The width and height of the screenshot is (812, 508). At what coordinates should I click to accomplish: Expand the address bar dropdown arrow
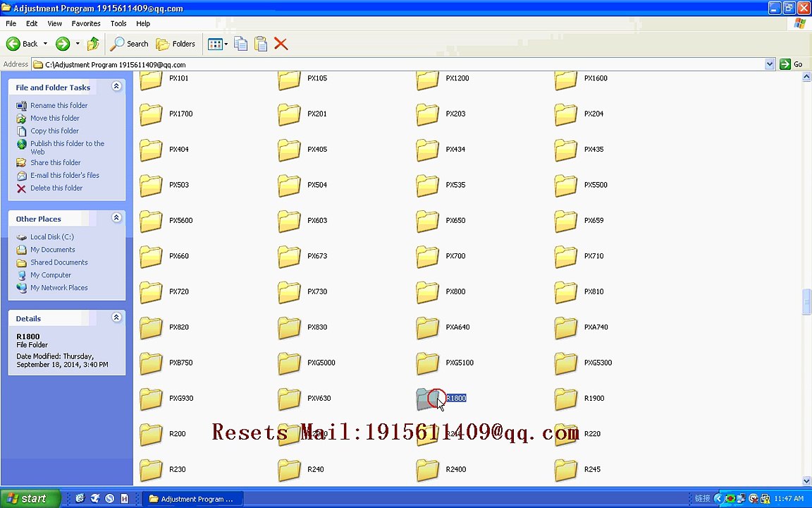pyautogui.click(x=770, y=64)
